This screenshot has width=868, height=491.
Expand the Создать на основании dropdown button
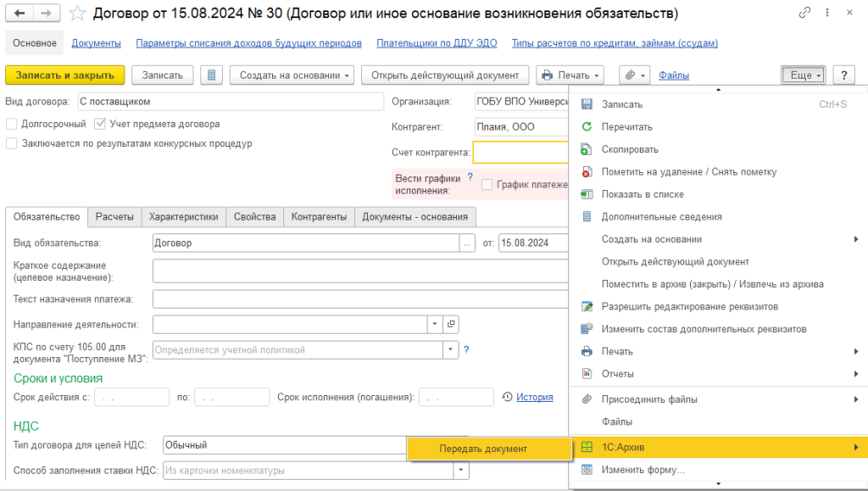click(x=292, y=75)
